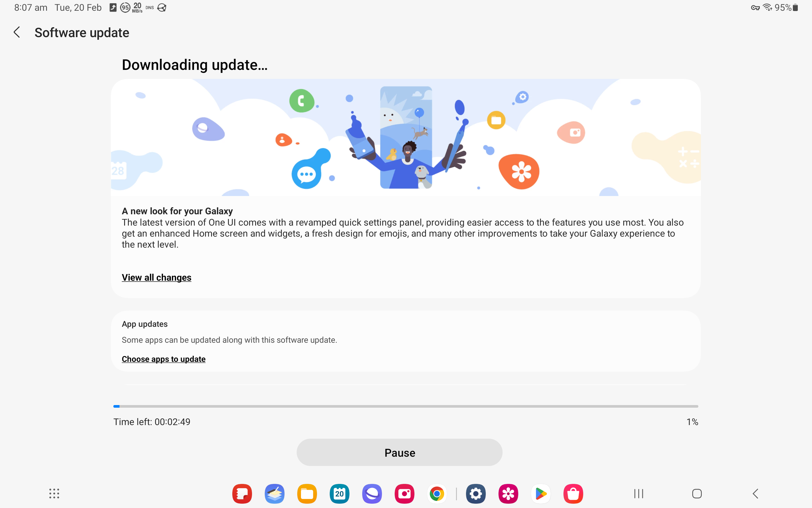Screen dimensions: 812x508
Task: Tap the navigation bar back arrow
Action: (x=755, y=494)
